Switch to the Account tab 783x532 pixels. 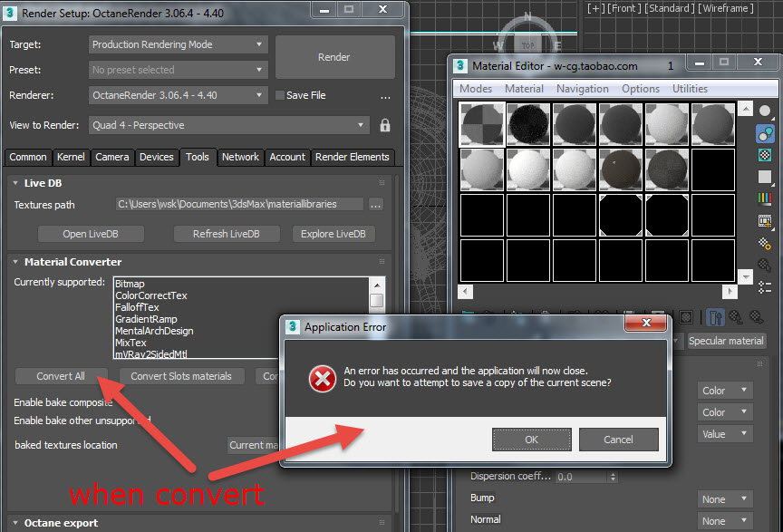[287, 157]
